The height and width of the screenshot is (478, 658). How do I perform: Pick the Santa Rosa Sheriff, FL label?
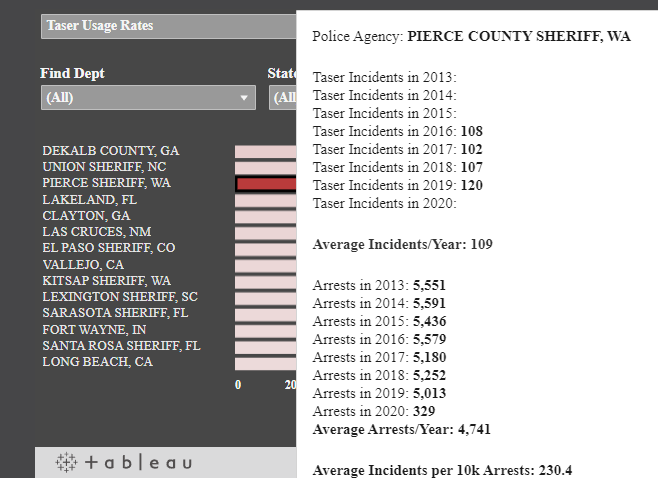point(121,346)
